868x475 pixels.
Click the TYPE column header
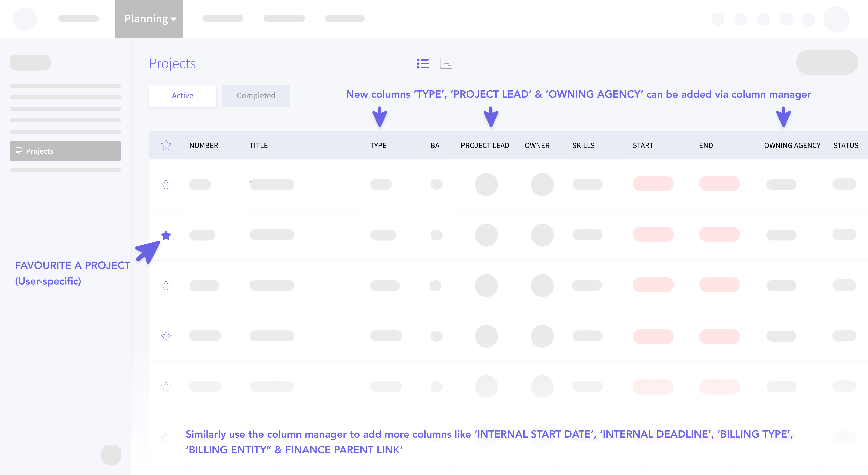378,146
